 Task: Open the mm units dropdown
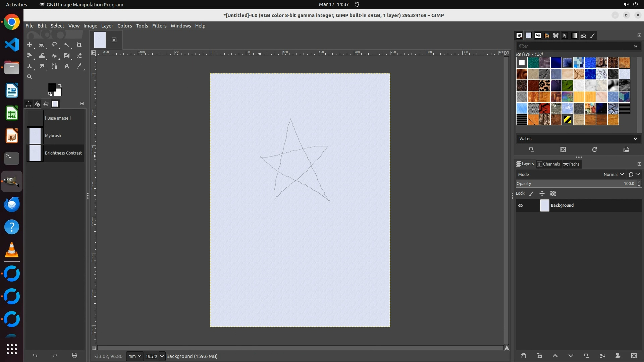click(135, 356)
